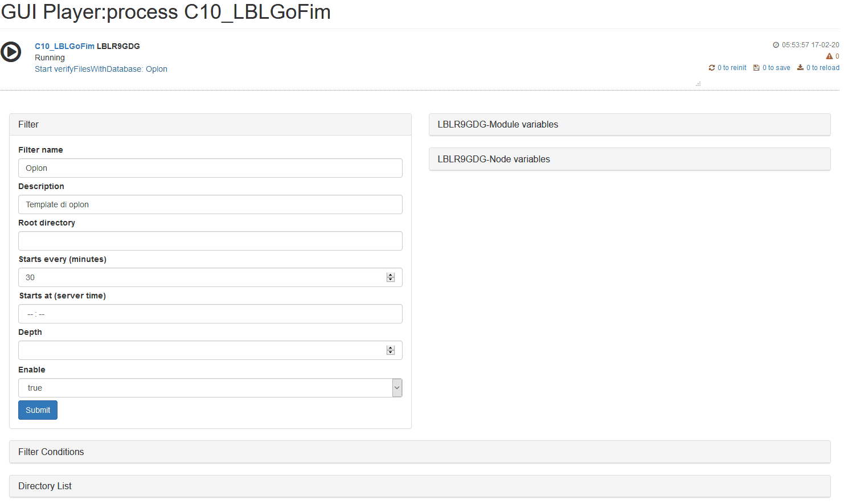Click the Submit button
The image size is (844, 504).
click(38, 410)
